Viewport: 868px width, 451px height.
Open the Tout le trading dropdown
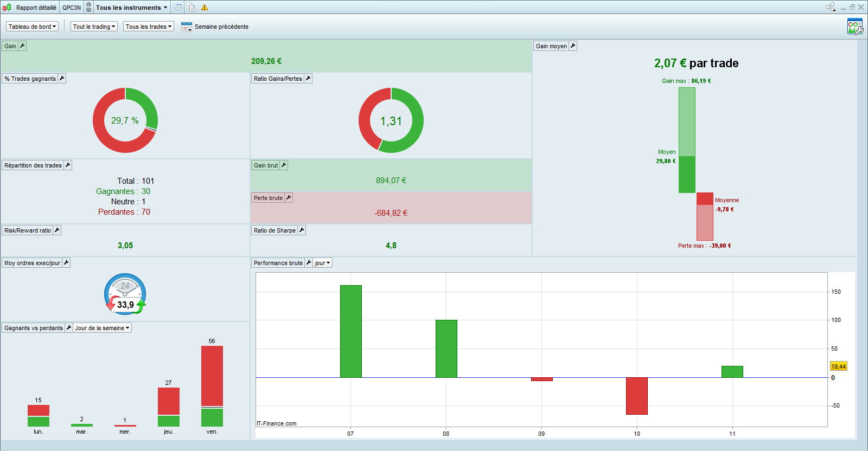tap(94, 27)
